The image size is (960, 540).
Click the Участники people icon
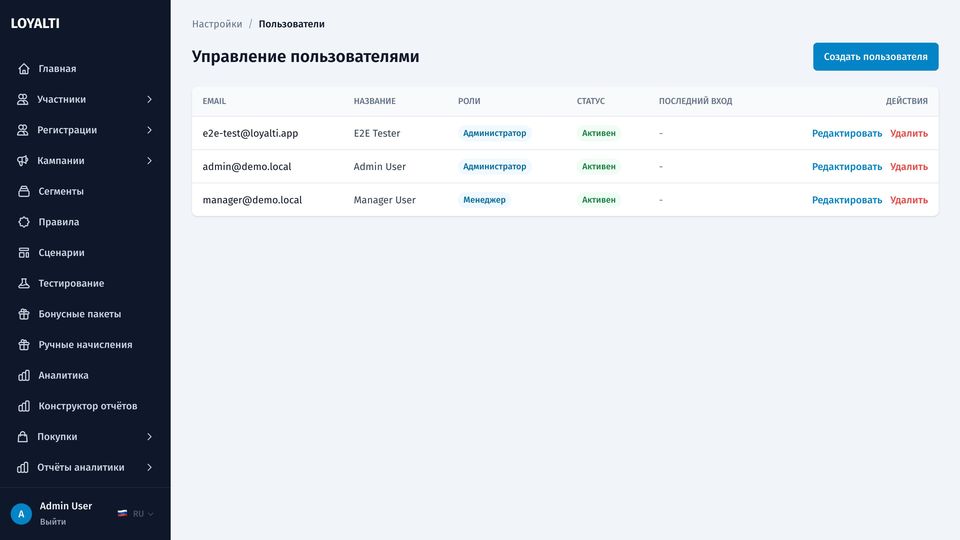[x=23, y=99]
